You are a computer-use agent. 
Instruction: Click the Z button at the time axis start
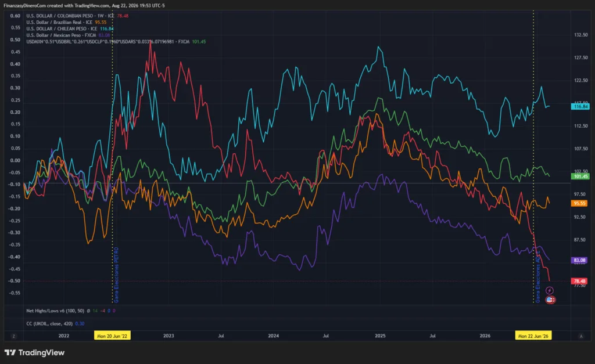tap(14, 336)
